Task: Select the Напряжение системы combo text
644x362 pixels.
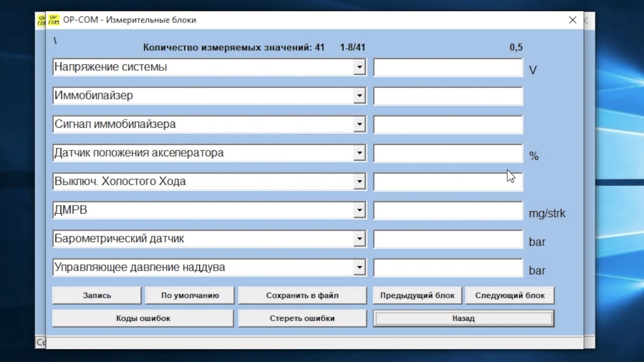Action: (x=111, y=67)
